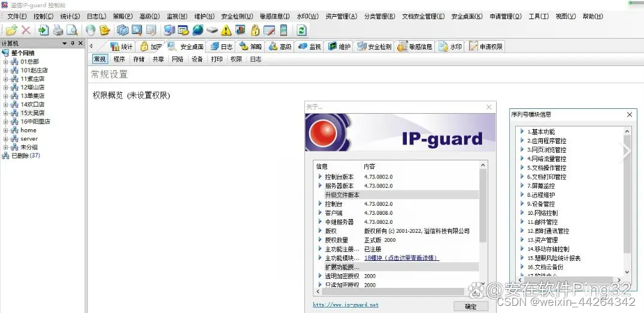This screenshot has width=644, height=313.
Task: Switch to the 安全检测 tab
Action: [374, 47]
